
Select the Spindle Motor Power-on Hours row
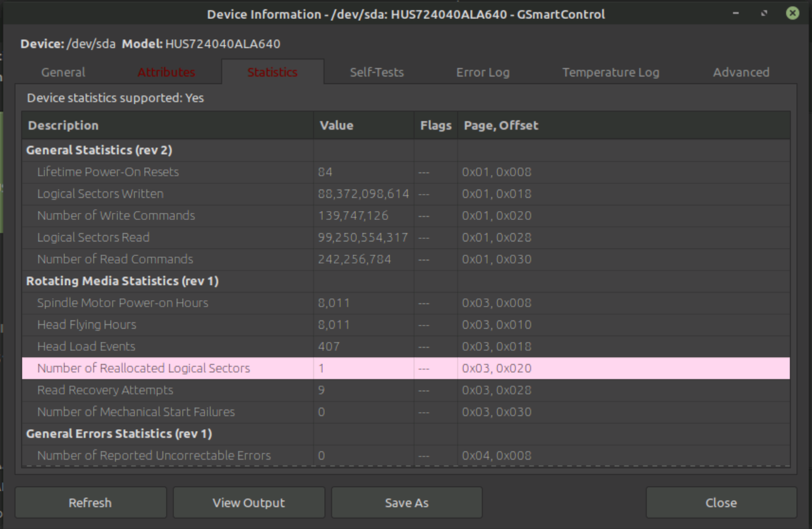pyautogui.click(x=190, y=303)
